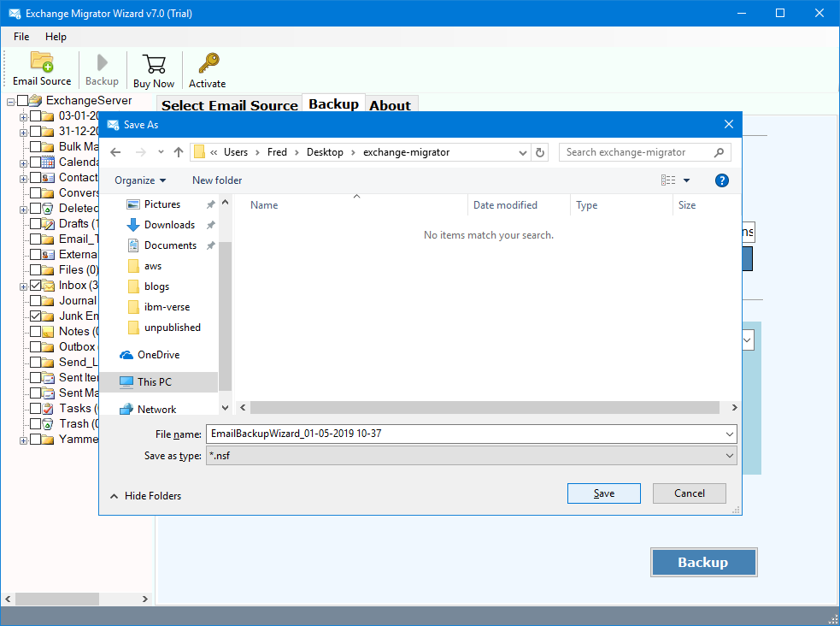The height and width of the screenshot is (626, 840).
Task: Click Desktop in the address path
Action: [325, 152]
